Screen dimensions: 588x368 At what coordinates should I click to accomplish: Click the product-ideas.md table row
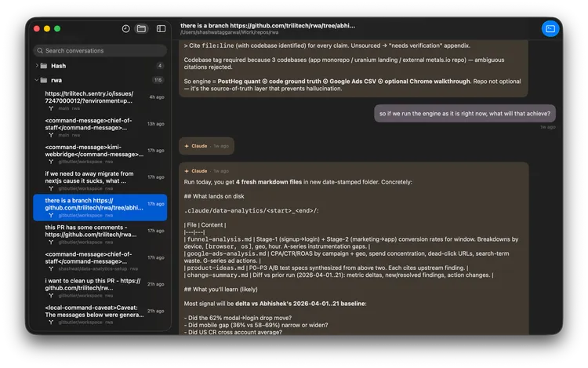click(x=326, y=268)
